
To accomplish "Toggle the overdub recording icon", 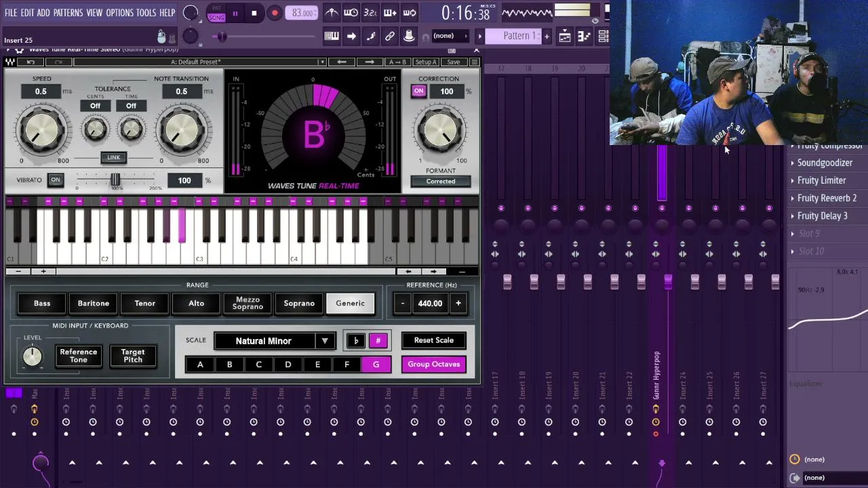I will pos(390,13).
